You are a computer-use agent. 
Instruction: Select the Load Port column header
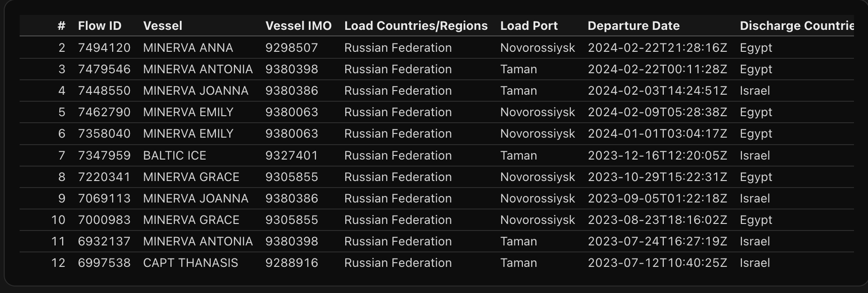(x=529, y=26)
